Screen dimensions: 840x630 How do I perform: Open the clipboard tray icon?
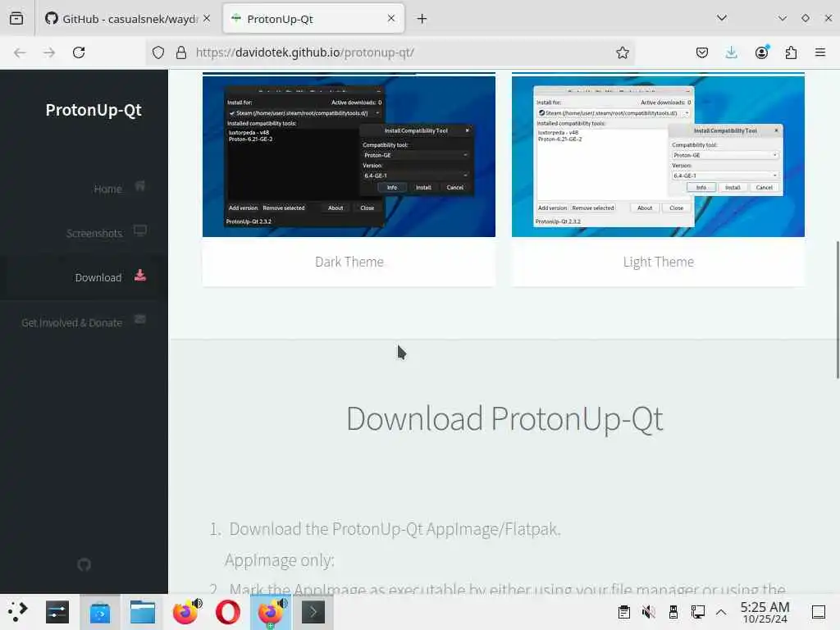point(624,612)
